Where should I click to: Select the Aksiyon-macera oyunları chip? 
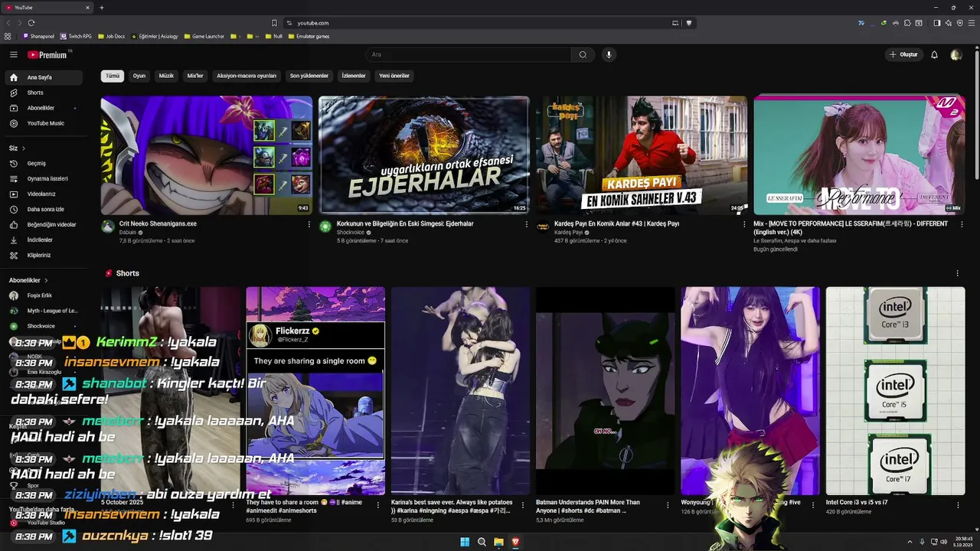tap(247, 76)
